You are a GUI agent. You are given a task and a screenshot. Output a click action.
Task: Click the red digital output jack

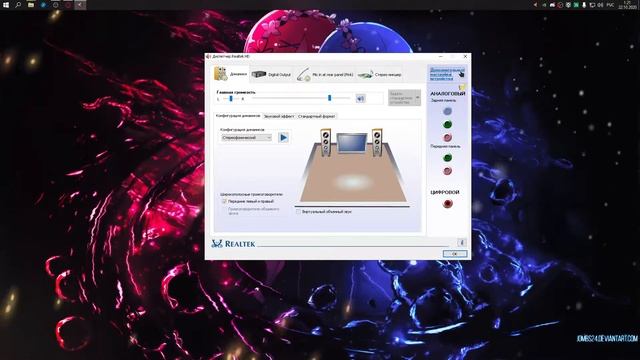(x=447, y=203)
